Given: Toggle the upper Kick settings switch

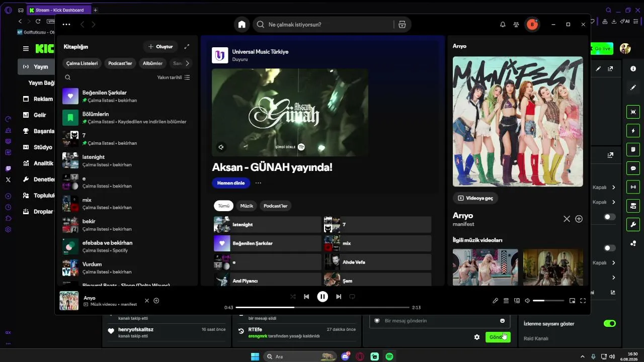Looking at the screenshot, I should 609,217.
